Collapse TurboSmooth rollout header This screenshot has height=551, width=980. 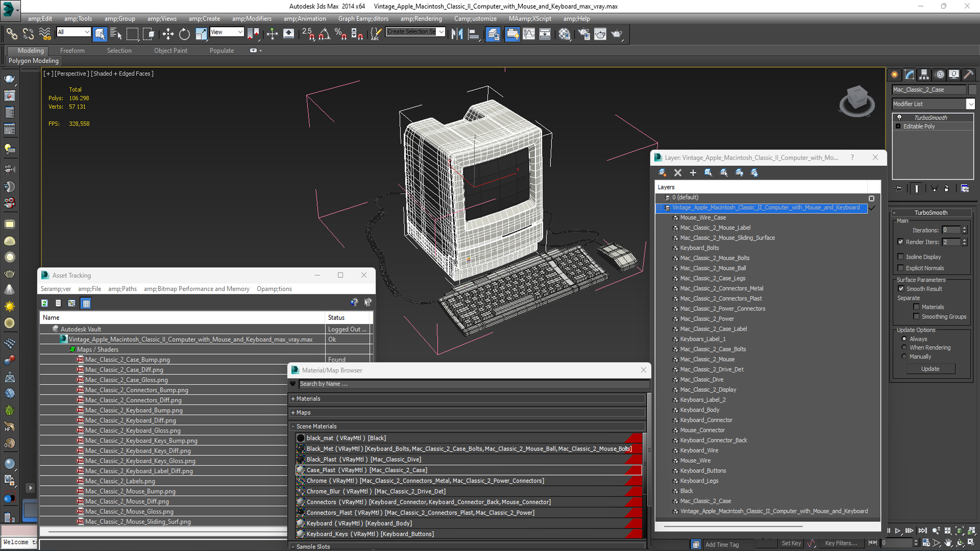pyautogui.click(x=930, y=212)
